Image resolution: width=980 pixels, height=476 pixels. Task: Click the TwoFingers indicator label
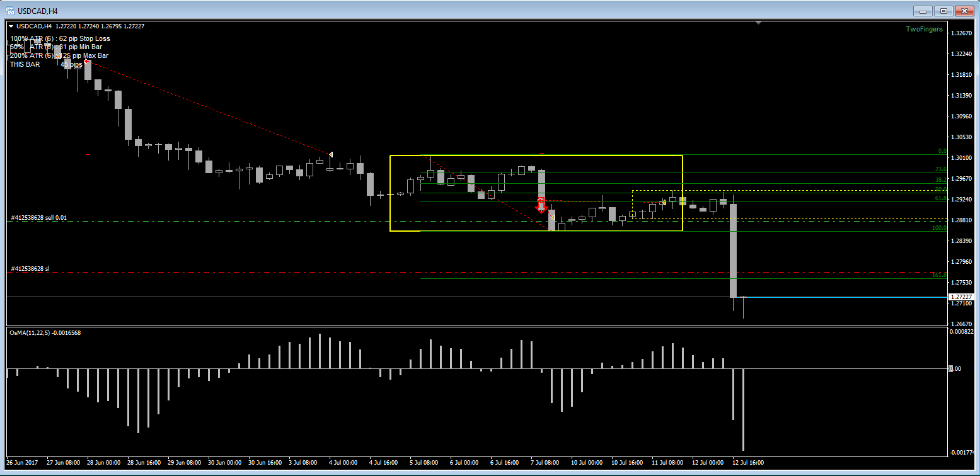925,29
